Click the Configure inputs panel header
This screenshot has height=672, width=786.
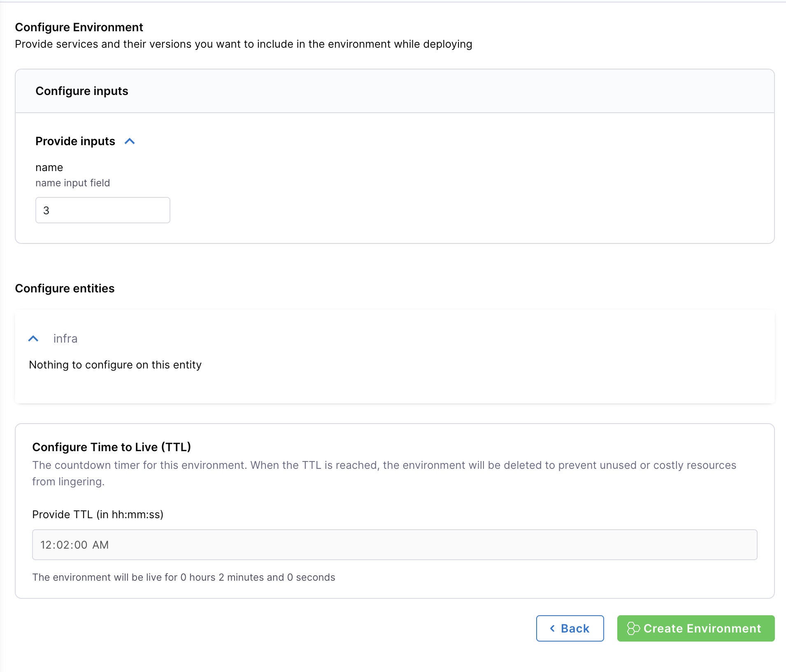[82, 91]
